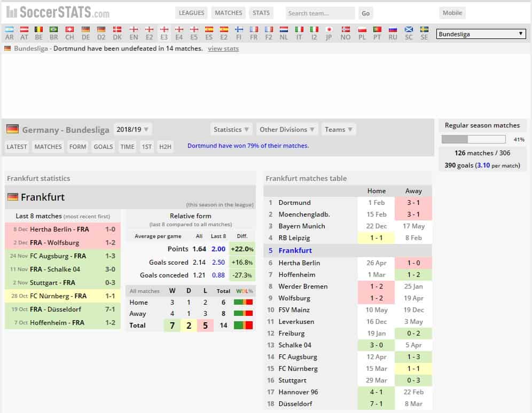Screen dimensions: 532x413
Task: Select the Austria AT flag
Action: point(24,29)
